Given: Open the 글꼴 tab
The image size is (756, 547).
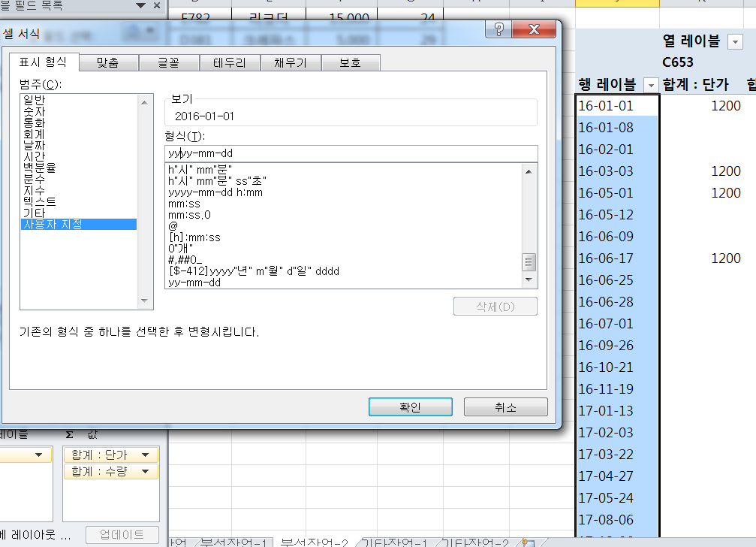Looking at the screenshot, I should click(168, 62).
